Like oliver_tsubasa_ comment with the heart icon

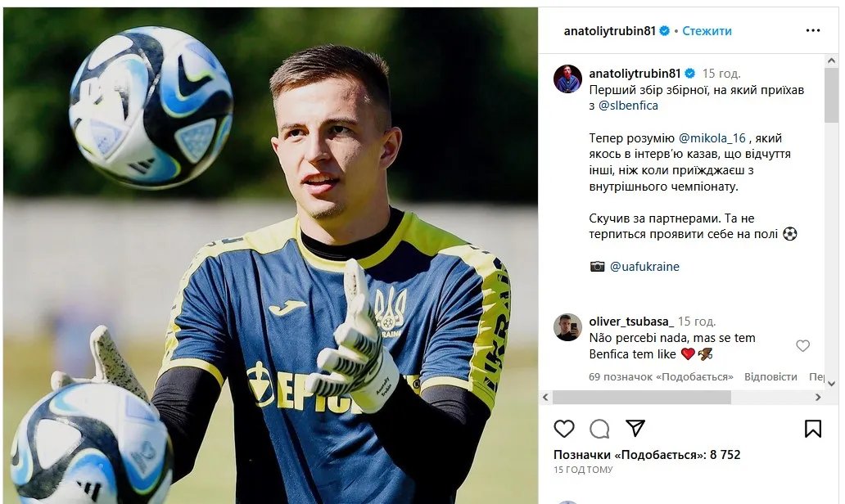[x=803, y=346]
